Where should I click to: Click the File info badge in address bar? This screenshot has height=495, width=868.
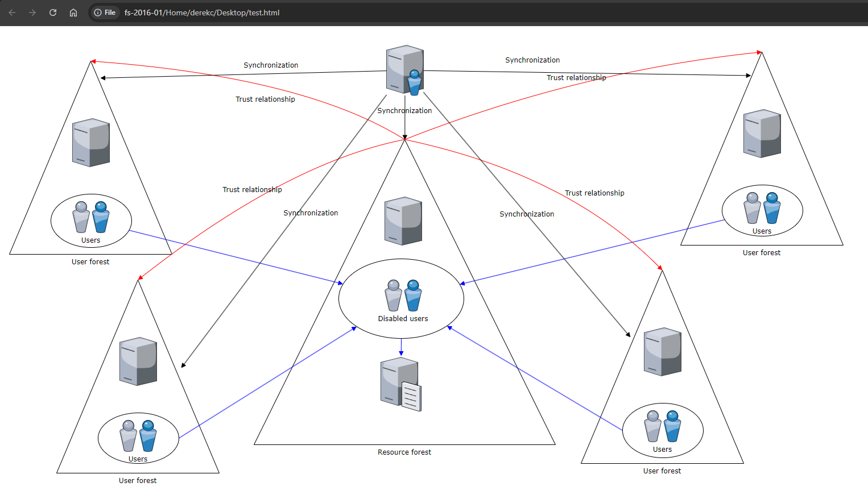[x=105, y=13]
